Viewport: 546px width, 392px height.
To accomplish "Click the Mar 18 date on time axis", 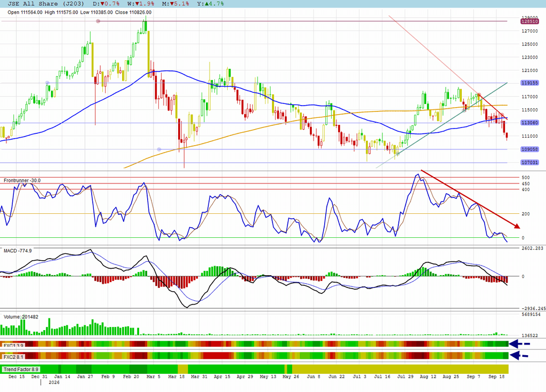I will point(176,377).
